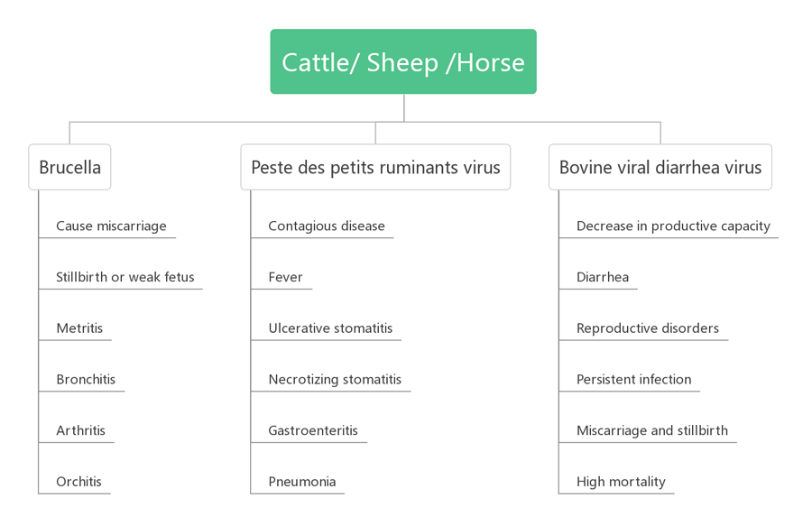Select the Necrotizing stomatitis item

(x=335, y=380)
